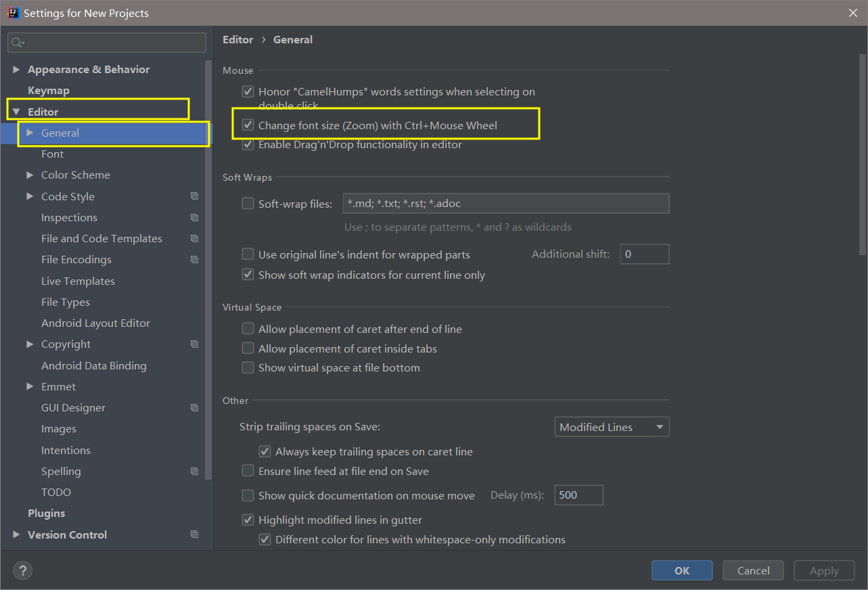Select Android Data Binding item
The width and height of the screenshot is (868, 590).
point(94,365)
